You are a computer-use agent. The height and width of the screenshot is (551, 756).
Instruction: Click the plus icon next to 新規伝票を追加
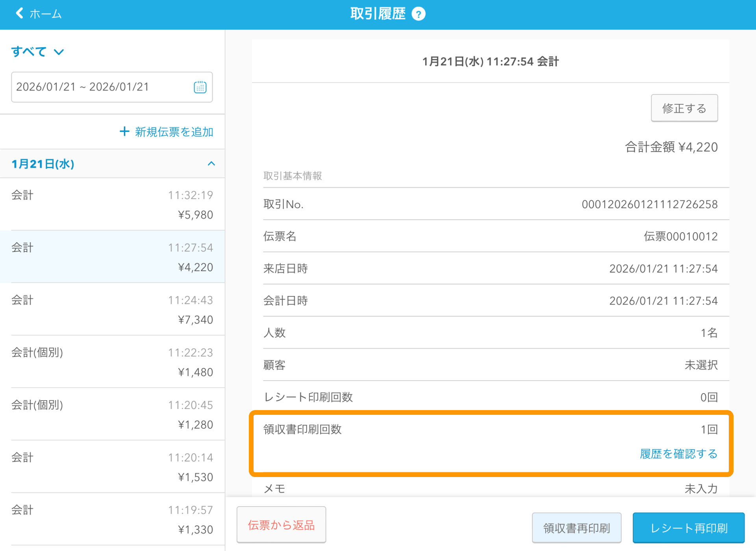pyautogui.click(x=124, y=131)
